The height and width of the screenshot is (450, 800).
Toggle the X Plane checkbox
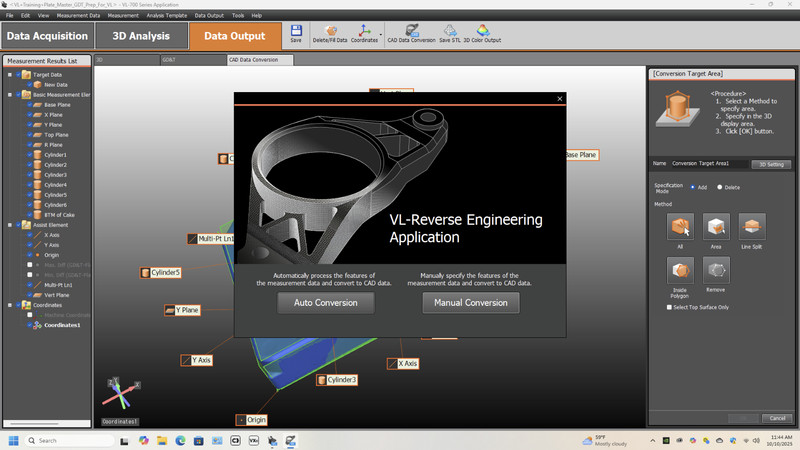tap(30, 115)
